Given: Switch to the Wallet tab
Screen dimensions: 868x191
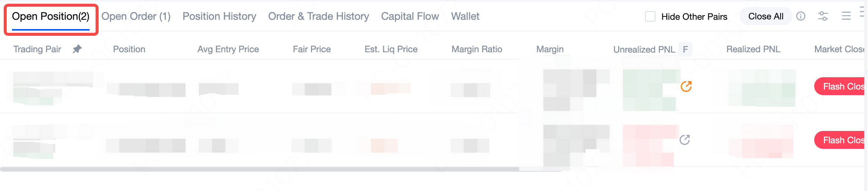Looking at the screenshot, I should click(x=465, y=16).
